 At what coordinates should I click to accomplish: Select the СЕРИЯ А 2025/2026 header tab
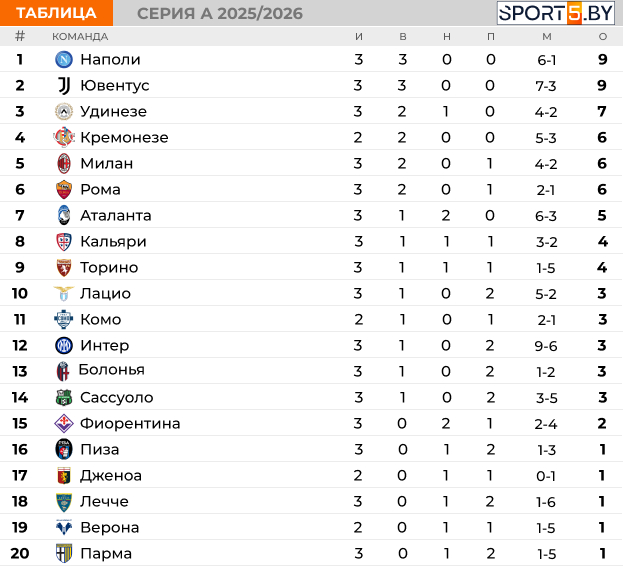[x=220, y=13]
